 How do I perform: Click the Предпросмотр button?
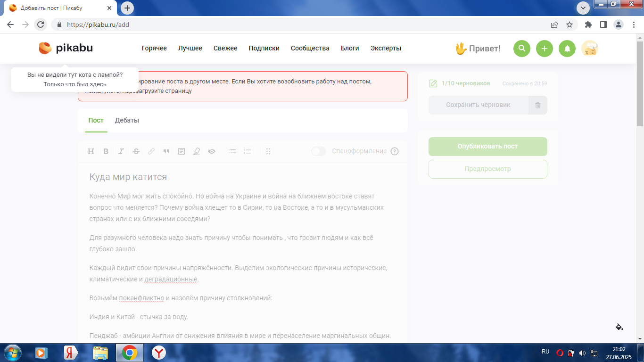pyautogui.click(x=488, y=169)
